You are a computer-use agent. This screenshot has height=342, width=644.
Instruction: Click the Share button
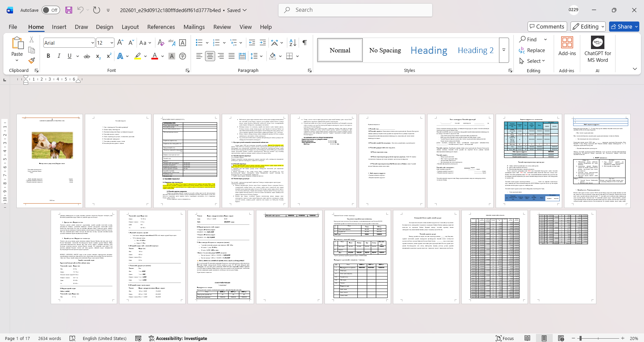pos(624,27)
